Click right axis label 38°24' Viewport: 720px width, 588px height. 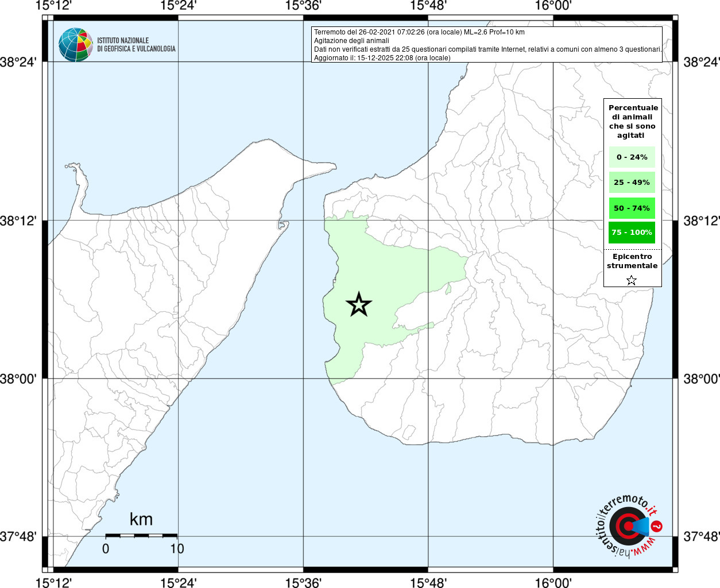click(701, 62)
